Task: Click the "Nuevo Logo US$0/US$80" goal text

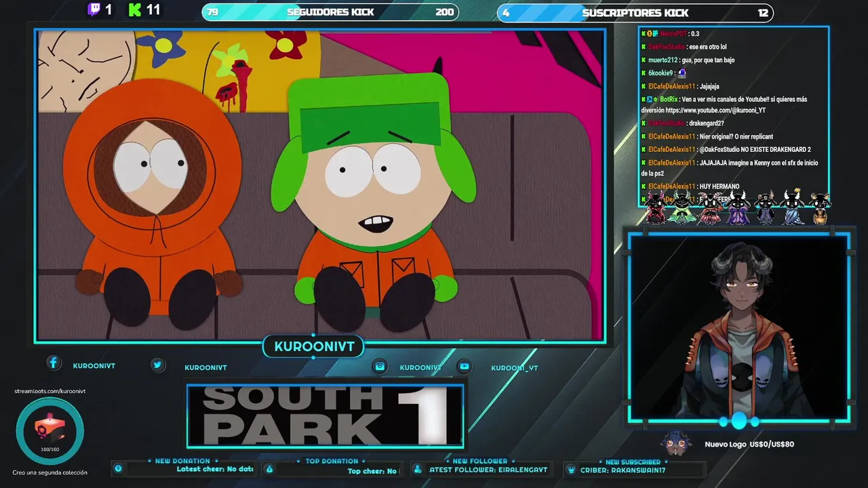Action: point(749,444)
